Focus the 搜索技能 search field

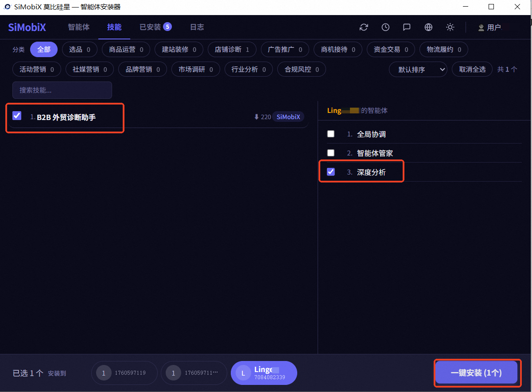pos(62,90)
